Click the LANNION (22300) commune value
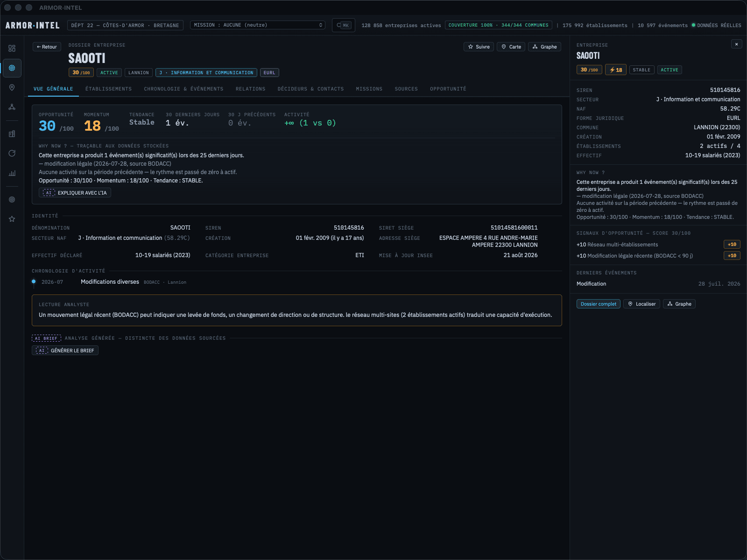This screenshot has width=747, height=560. coord(717,127)
